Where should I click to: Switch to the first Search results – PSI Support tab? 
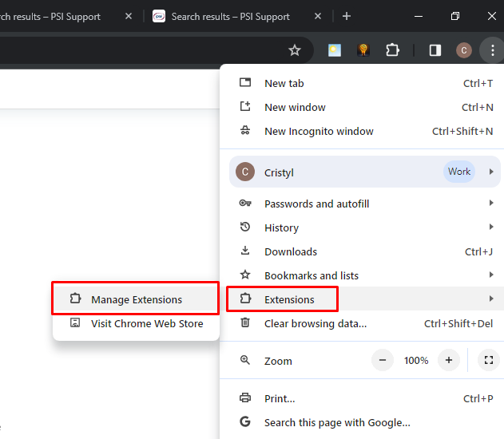(x=50, y=17)
